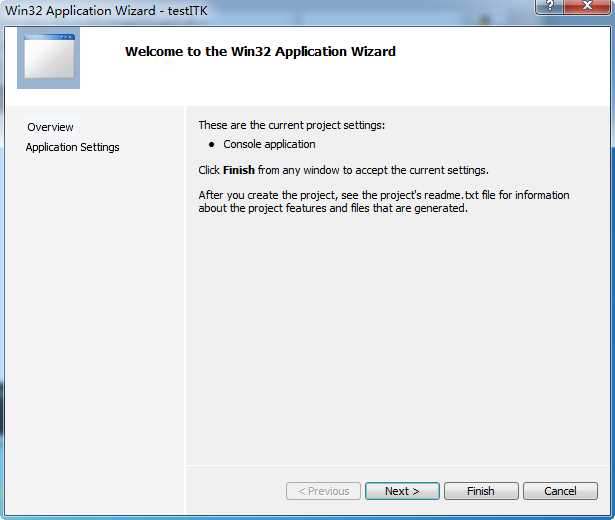Screen dimensions: 615x520
Task: Click the wizard window icon image
Action: tap(49, 58)
